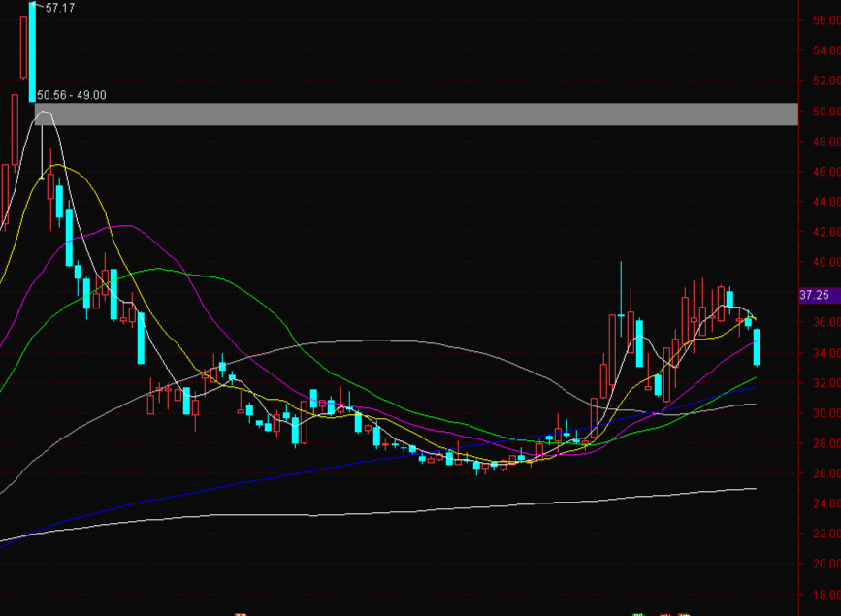The height and width of the screenshot is (616, 841).
Task: Click the 44.00 price axis label
Action: 826,202
